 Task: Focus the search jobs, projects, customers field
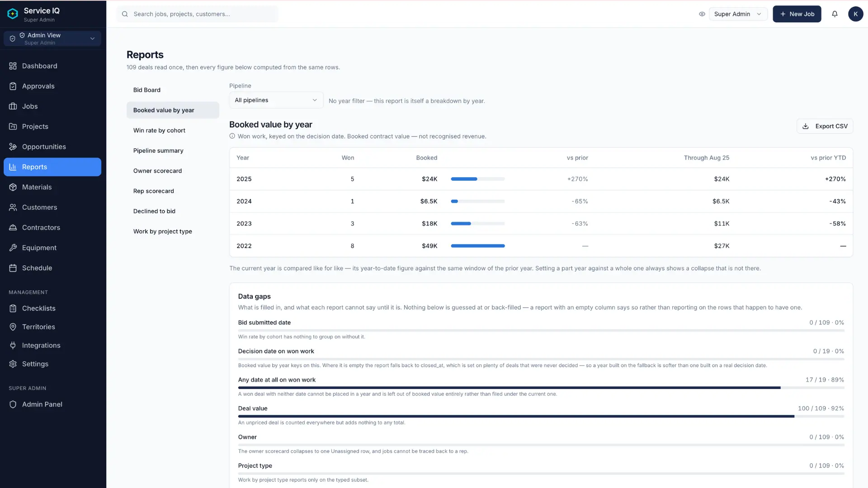coord(197,14)
